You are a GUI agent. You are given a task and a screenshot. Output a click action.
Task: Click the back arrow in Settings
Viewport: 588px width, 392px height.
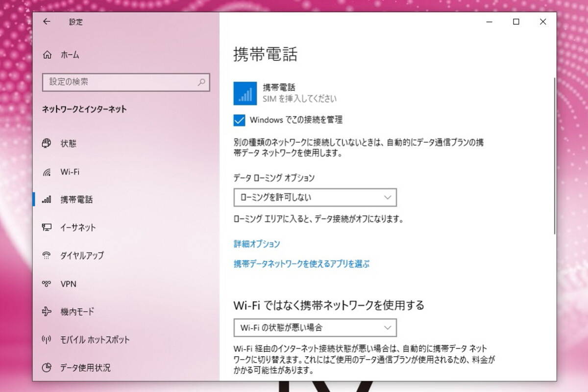[x=47, y=22]
